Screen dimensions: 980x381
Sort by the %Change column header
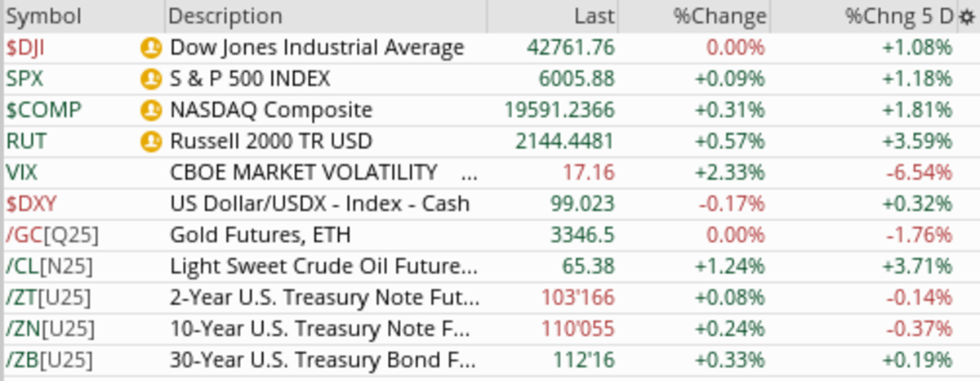pos(719,16)
